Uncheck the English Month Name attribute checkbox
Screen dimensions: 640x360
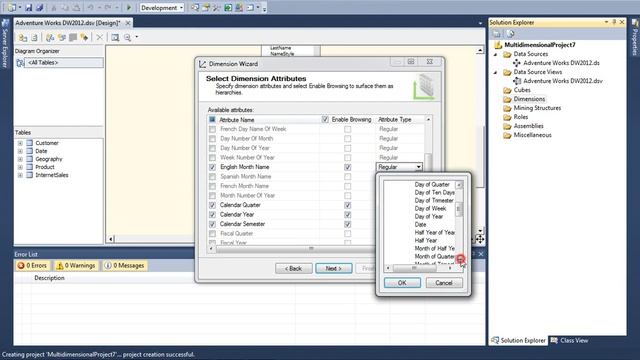pyautogui.click(x=212, y=167)
